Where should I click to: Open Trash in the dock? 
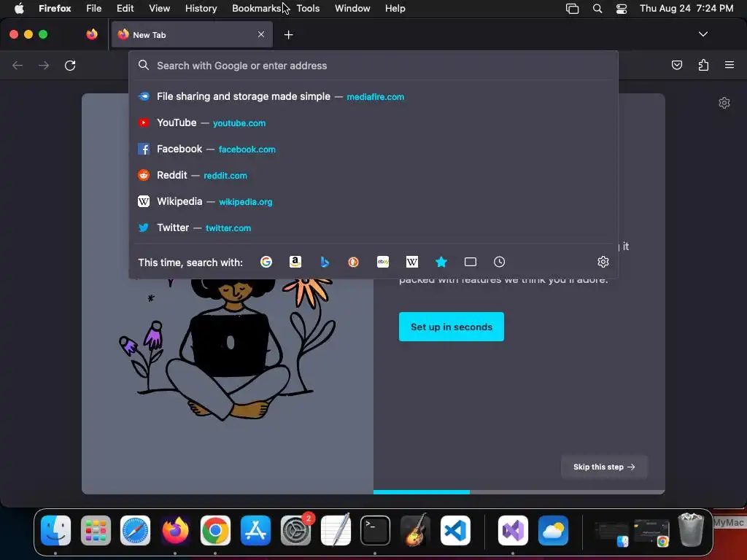(x=691, y=529)
